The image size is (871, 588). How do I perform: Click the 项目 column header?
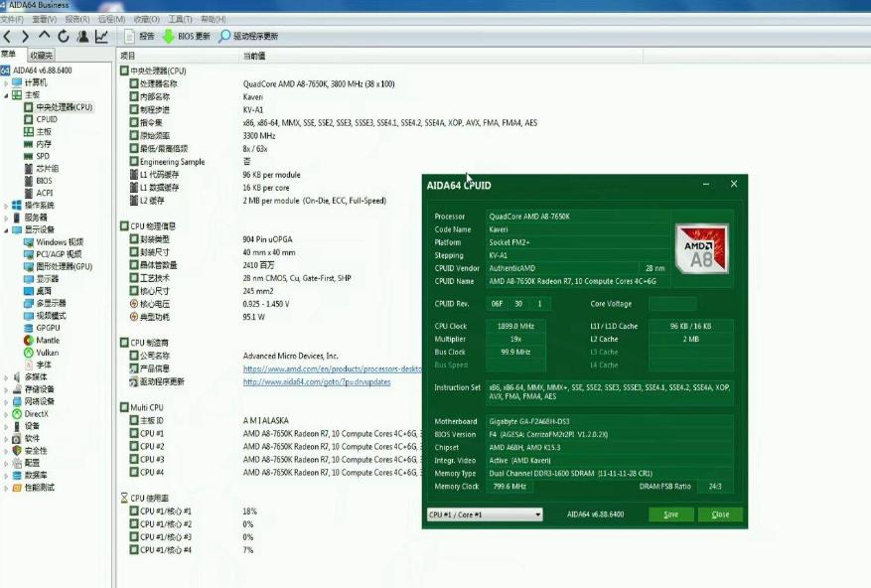pos(178,56)
